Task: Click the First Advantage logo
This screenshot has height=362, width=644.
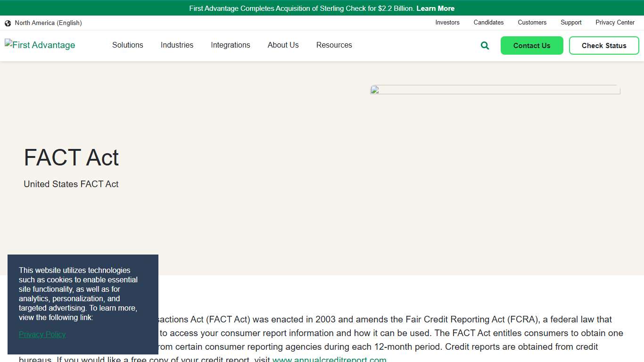Action: pyautogui.click(x=40, y=45)
